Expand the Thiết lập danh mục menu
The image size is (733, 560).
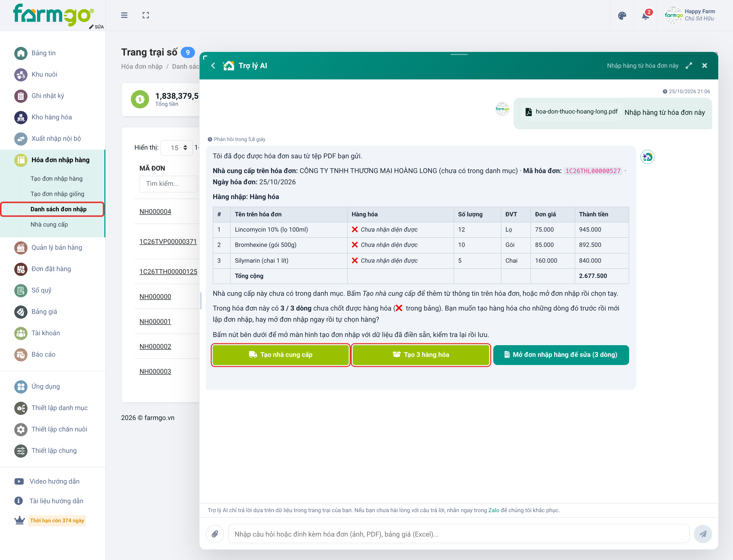coord(53,408)
